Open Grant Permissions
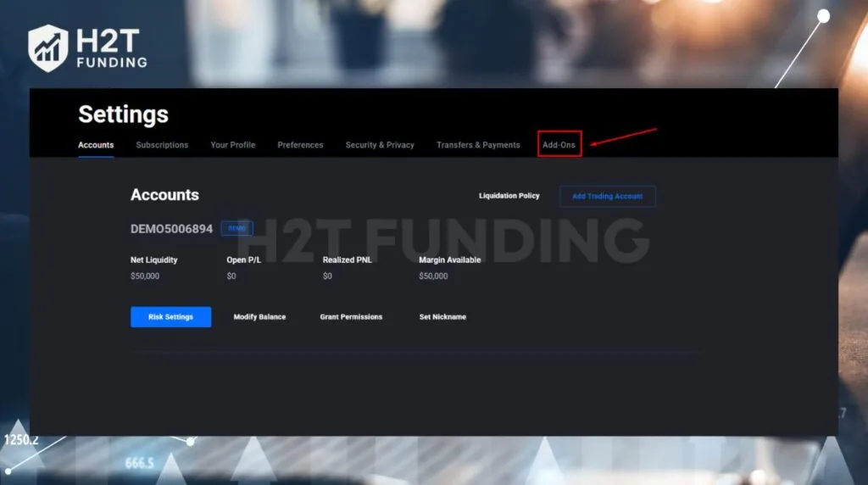 (x=351, y=316)
